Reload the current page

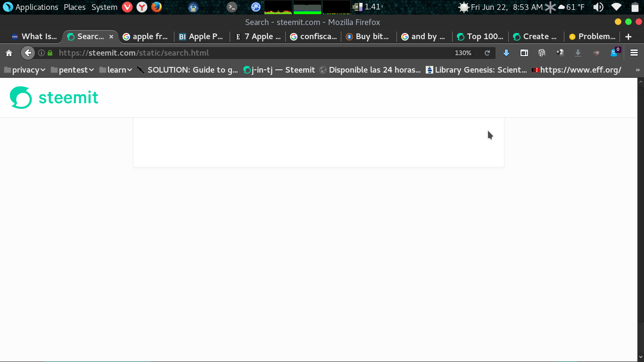(x=487, y=53)
